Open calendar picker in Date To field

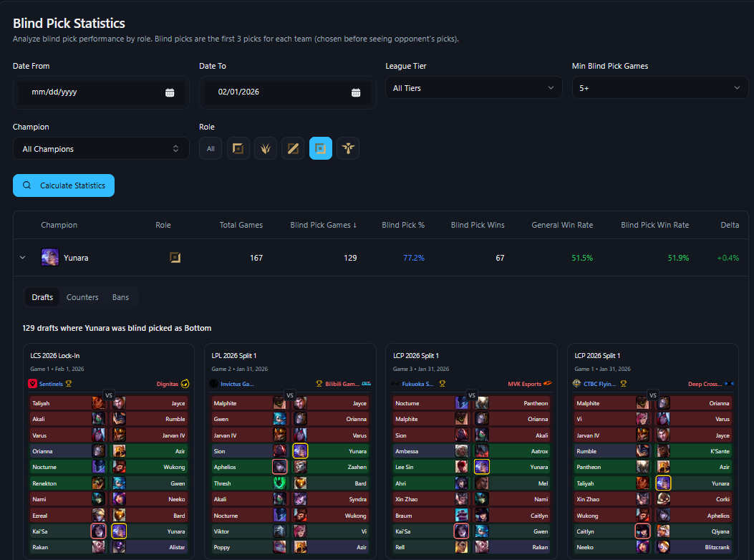tap(356, 92)
